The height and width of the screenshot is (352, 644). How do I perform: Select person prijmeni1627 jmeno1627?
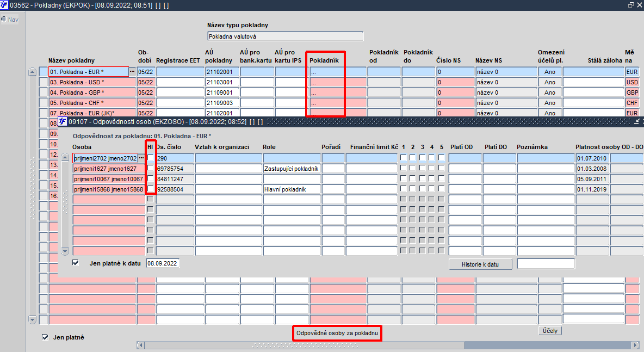pyautogui.click(x=109, y=169)
